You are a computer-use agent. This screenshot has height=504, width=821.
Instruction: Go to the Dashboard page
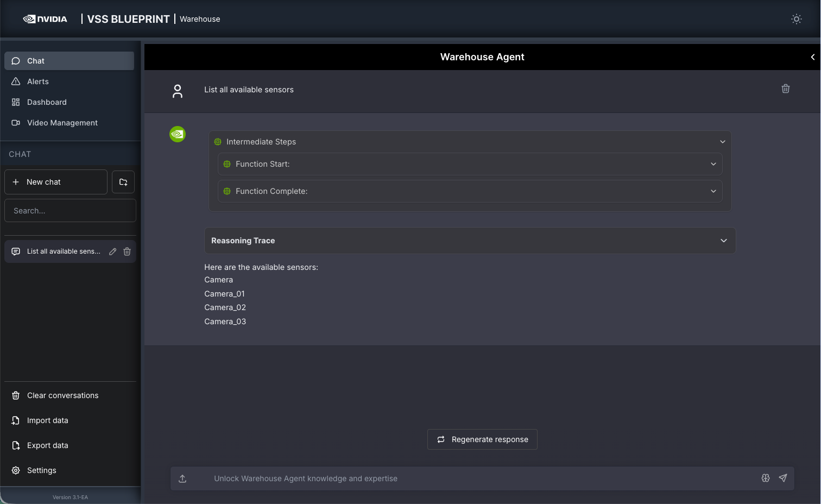point(47,102)
